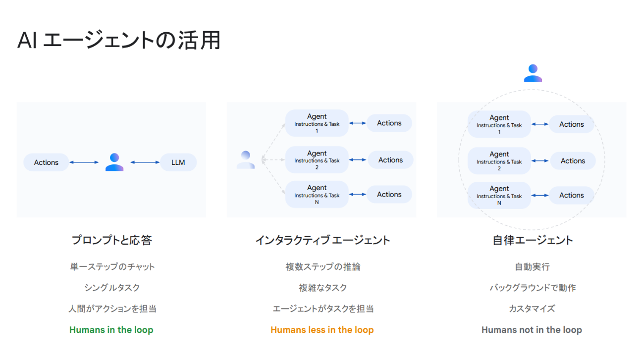The width and height of the screenshot is (644, 362).
Task: Click the arrow between the person and LLM
Action: click(x=145, y=162)
